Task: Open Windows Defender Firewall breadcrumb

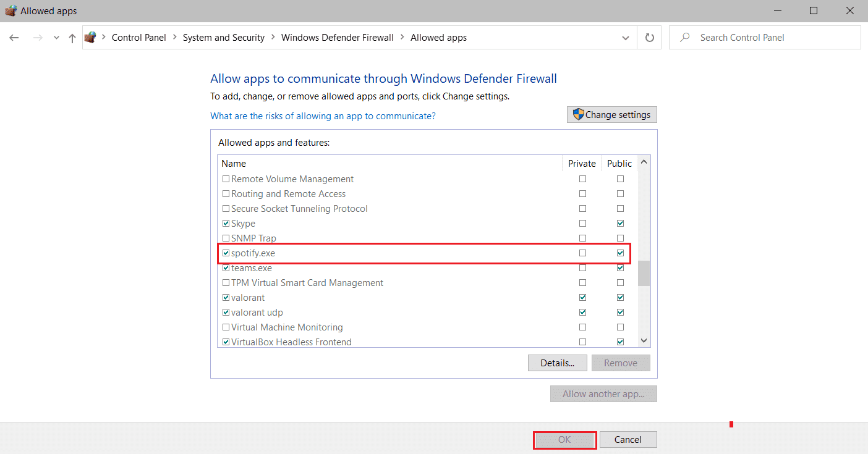Action: pos(337,38)
